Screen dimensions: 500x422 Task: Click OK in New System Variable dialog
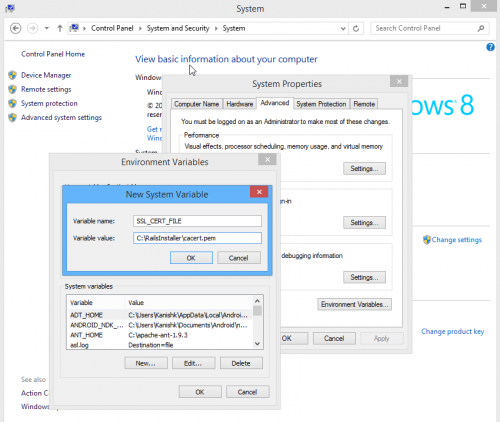pyautogui.click(x=191, y=258)
